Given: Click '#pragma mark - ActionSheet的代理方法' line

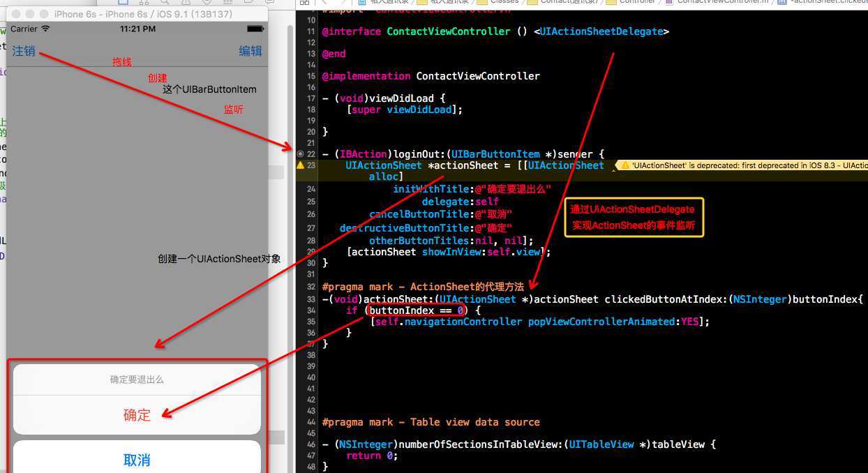Looking at the screenshot, I should click(x=423, y=287).
